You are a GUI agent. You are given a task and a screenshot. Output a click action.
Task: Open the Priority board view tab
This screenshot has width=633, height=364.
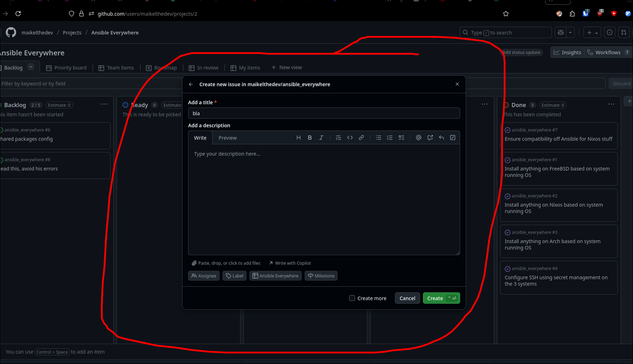[66, 67]
